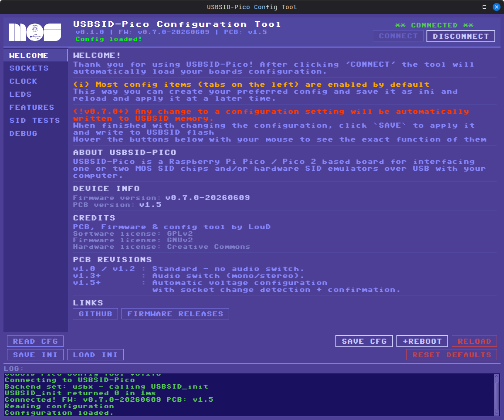
Task: Click 'USBSID-Pico Configuration Tool' header title
Action: coord(177,24)
